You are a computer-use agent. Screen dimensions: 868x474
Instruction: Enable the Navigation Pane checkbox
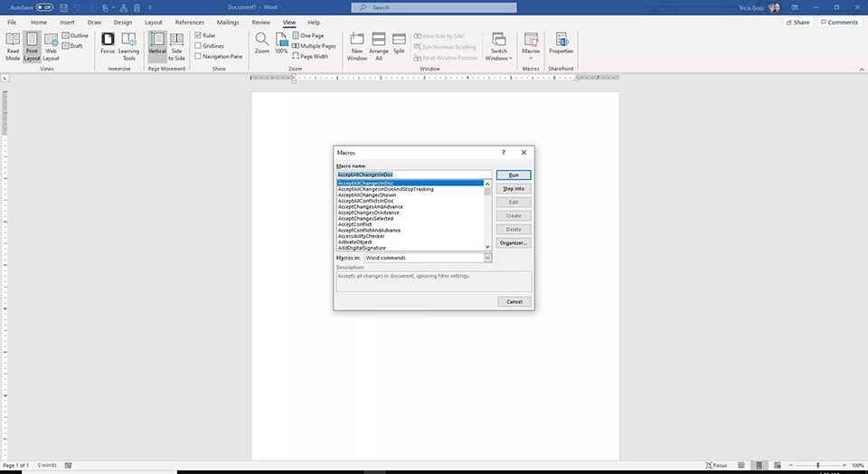tap(198, 56)
